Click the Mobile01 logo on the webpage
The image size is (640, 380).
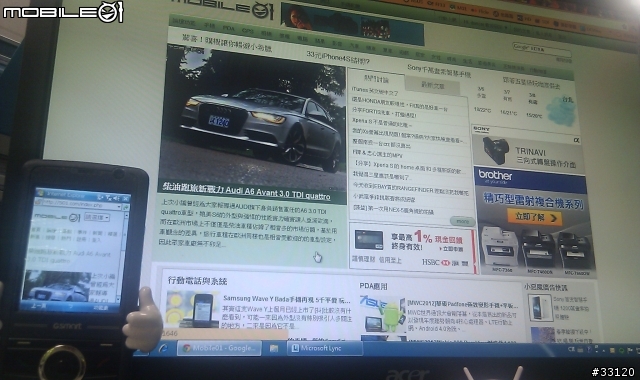[222, 9]
